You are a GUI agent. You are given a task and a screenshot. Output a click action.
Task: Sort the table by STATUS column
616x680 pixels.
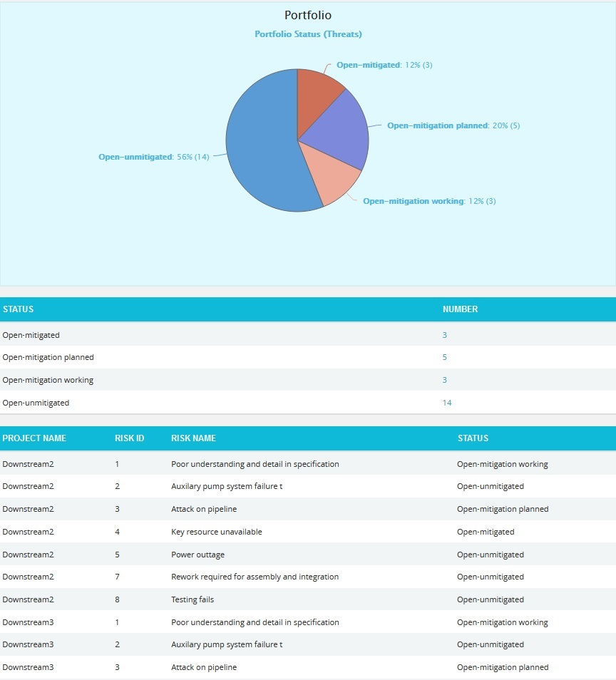[x=18, y=309]
